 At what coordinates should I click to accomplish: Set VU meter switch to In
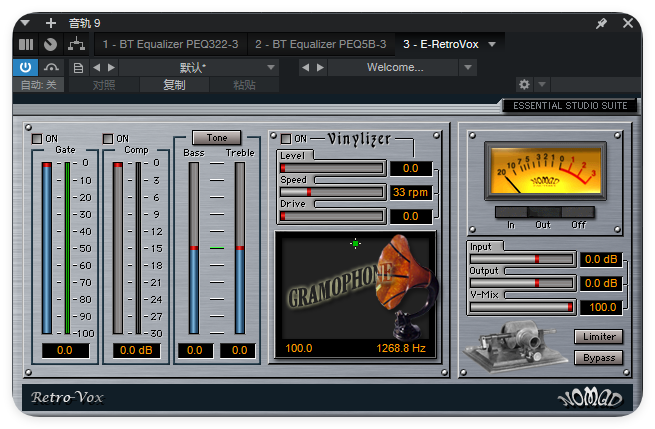(511, 212)
